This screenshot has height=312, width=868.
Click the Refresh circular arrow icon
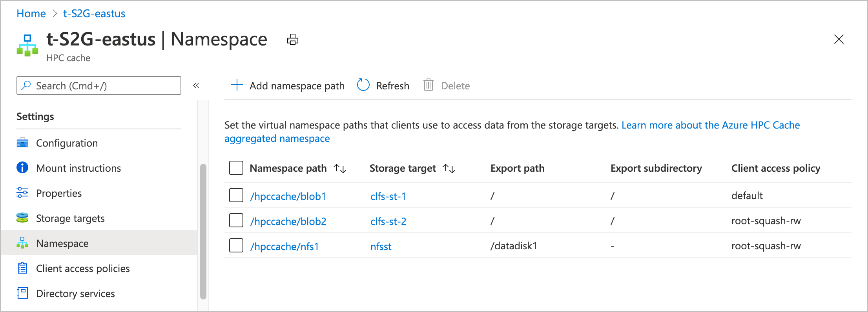coord(363,85)
